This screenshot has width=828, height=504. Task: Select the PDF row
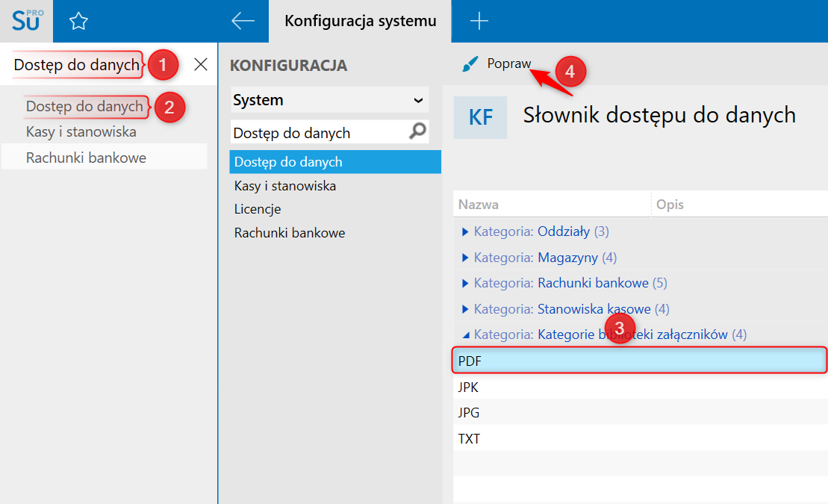(640, 361)
